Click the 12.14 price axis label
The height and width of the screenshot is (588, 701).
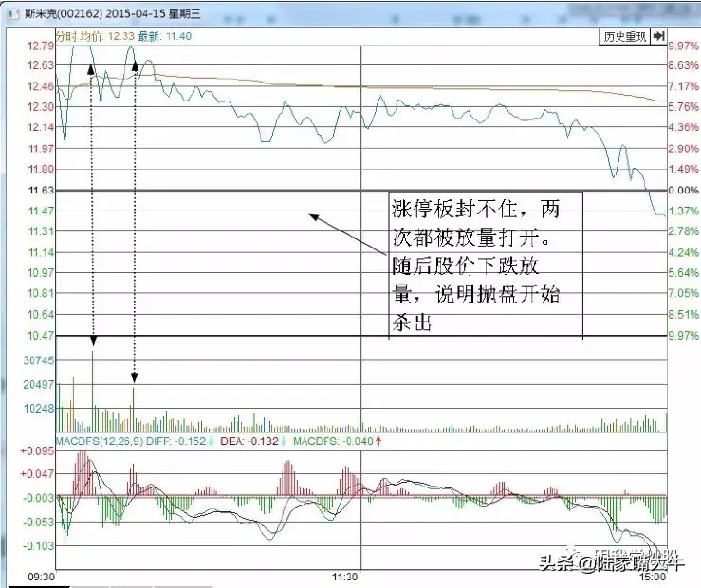tap(41, 127)
